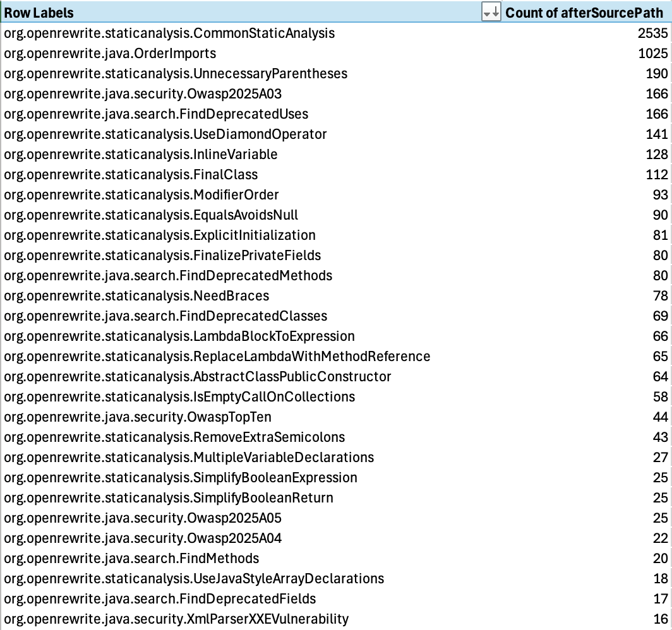672x630 pixels.
Task: Select the ExplicitInitialization row label
Action: pos(160,235)
